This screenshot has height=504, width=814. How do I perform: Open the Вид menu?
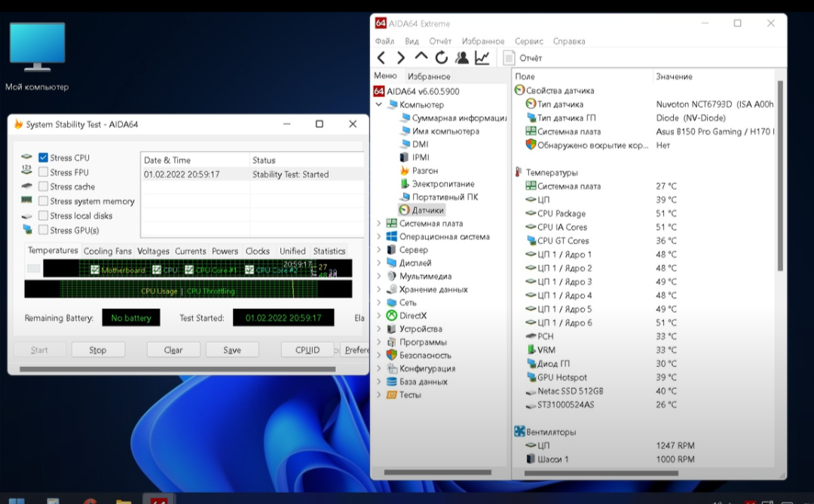pyautogui.click(x=412, y=41)
